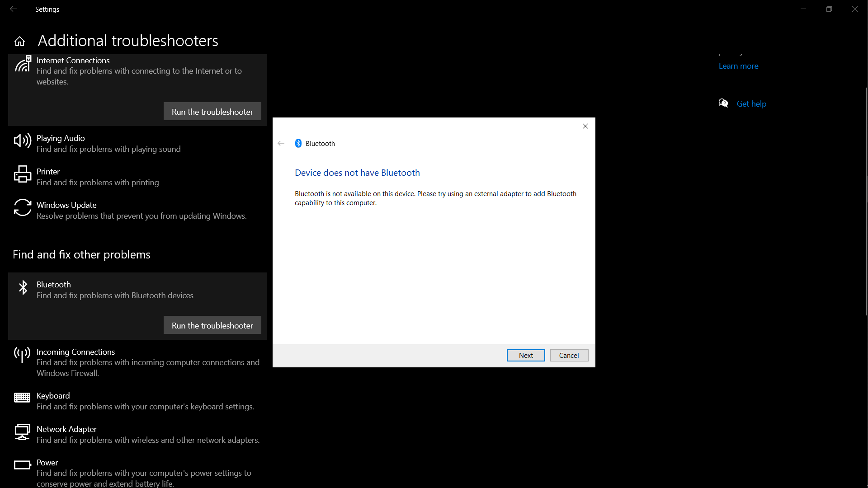Click the Internet Connections title
The height and width of the screenshot is (488, 868).
point(73,60)
